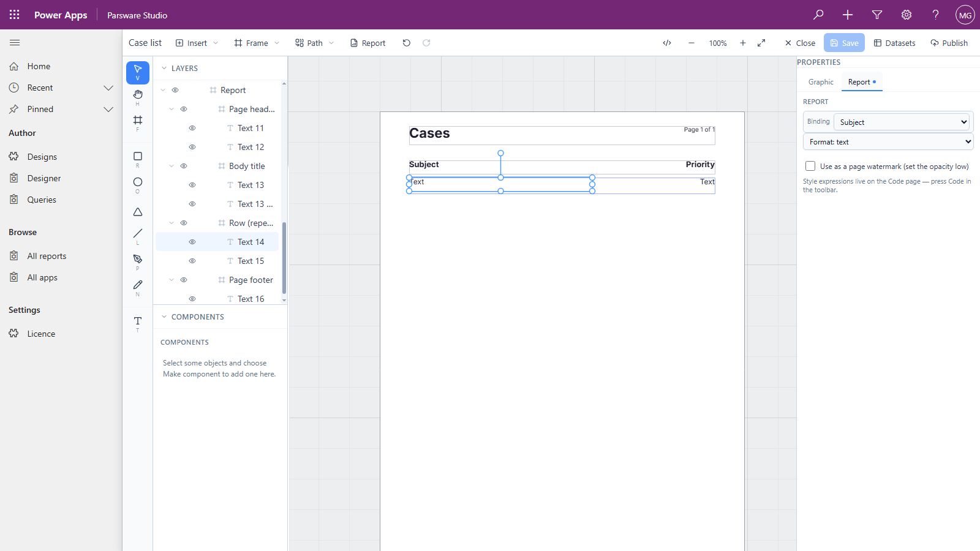This screenshot has width=980, height=551.
Task: Collapse the LAYERS panel section
Action: 164,68
